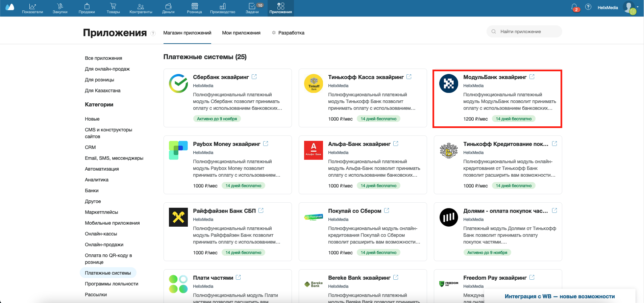The height and width of the screenshot is (303, 644).
Task: Select the Приложения icon in top bar
Action: click(x=281, y=8)
